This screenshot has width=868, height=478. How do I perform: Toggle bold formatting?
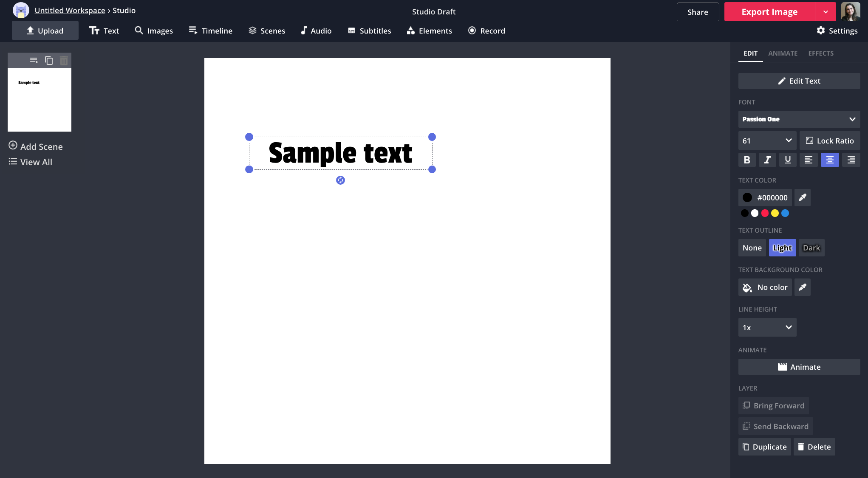747,160
